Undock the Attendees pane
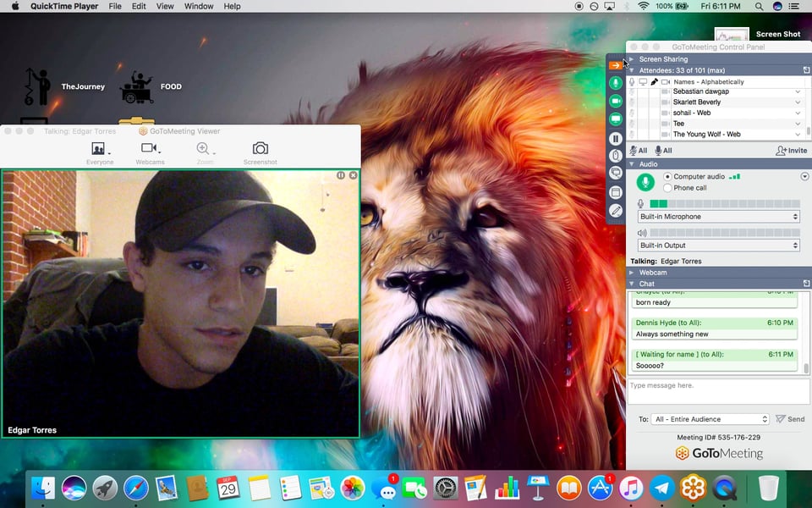 tap(806, 70)
